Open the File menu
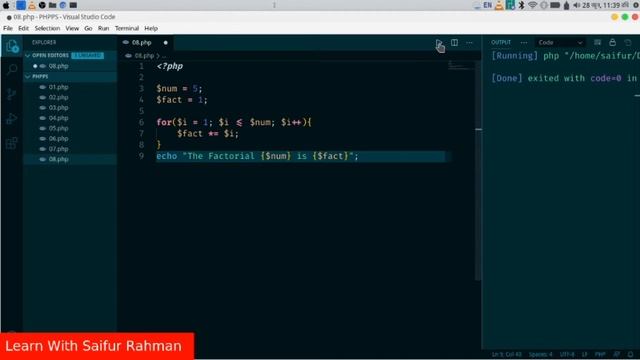Viewport: 640px width, 360px height. pos(8,28)
